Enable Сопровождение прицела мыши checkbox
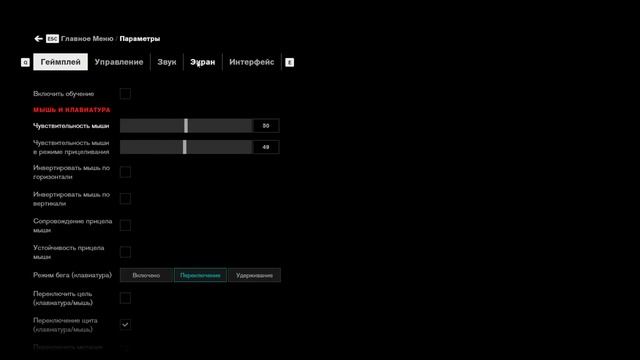640x360 pixels. (x=125, y=225)
